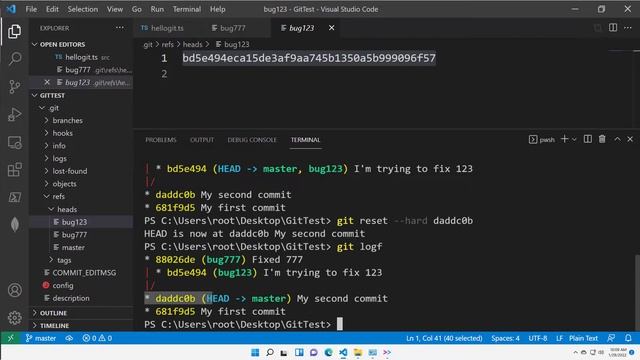Open Source Control view in activity bar

tap(14, 87)
